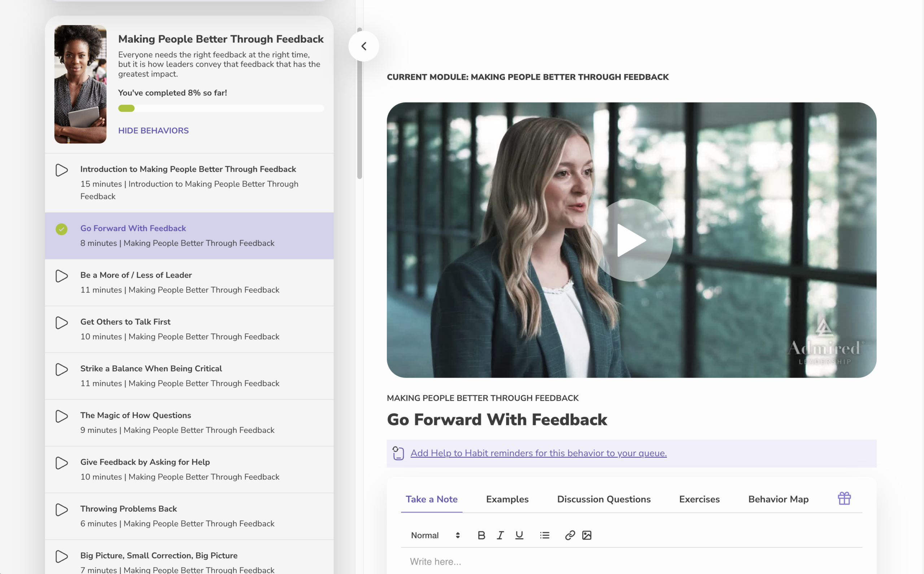The height and width of the screenshot is (574, 924).
Task: Add Help to Habit reminders to queue
Action: pyautogui.click(x=538, y=453)
